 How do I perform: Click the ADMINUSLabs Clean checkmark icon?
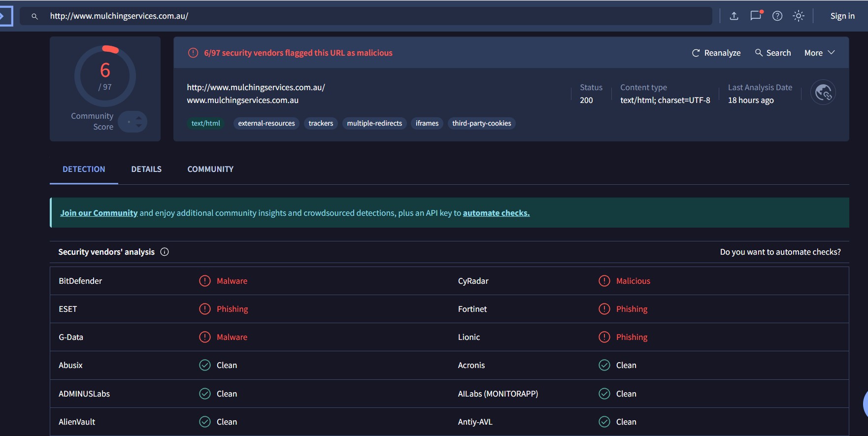205,394
